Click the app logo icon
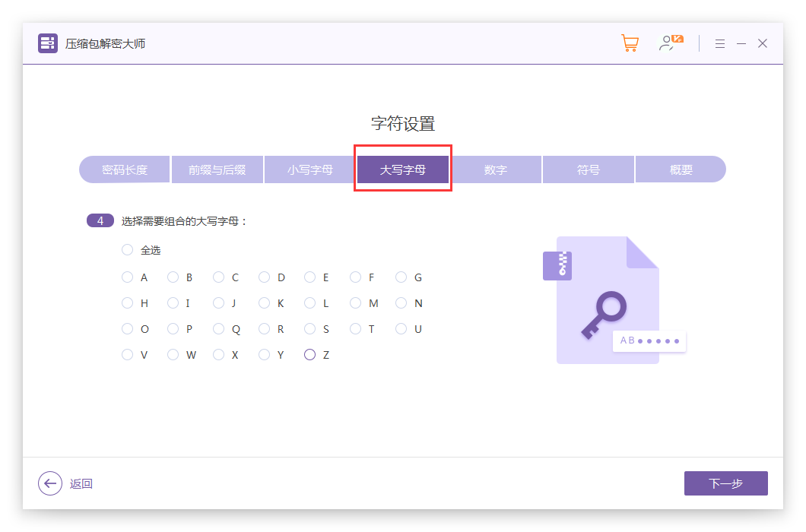The image size is (806, 532). point(48,43)
